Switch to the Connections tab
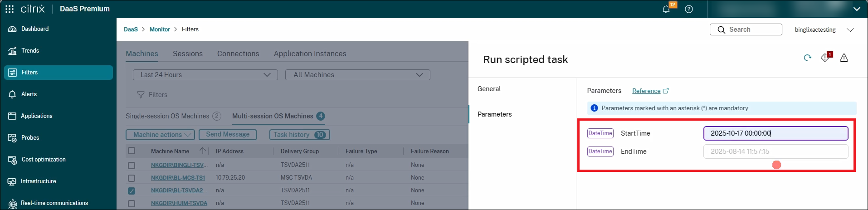The height and width of the screenshot is (210, 868). [x=238, y=54]
